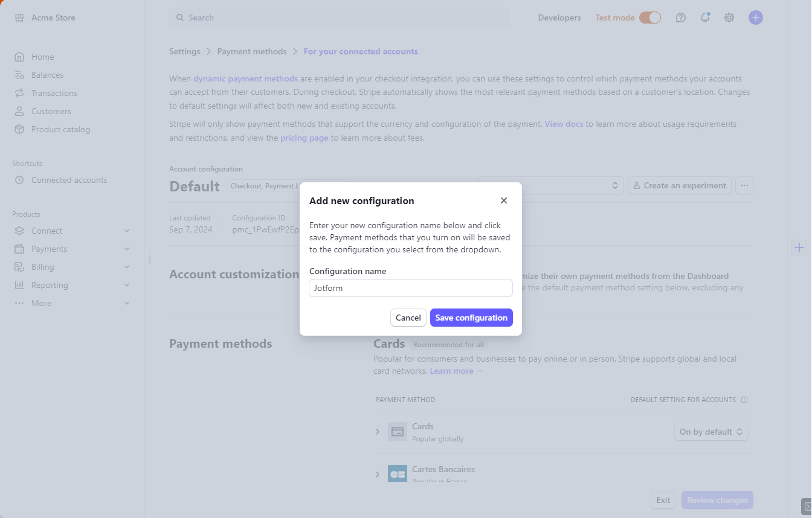Click the search bar
The width and height of the screenshot is (812, 518).
pos(340,18)
